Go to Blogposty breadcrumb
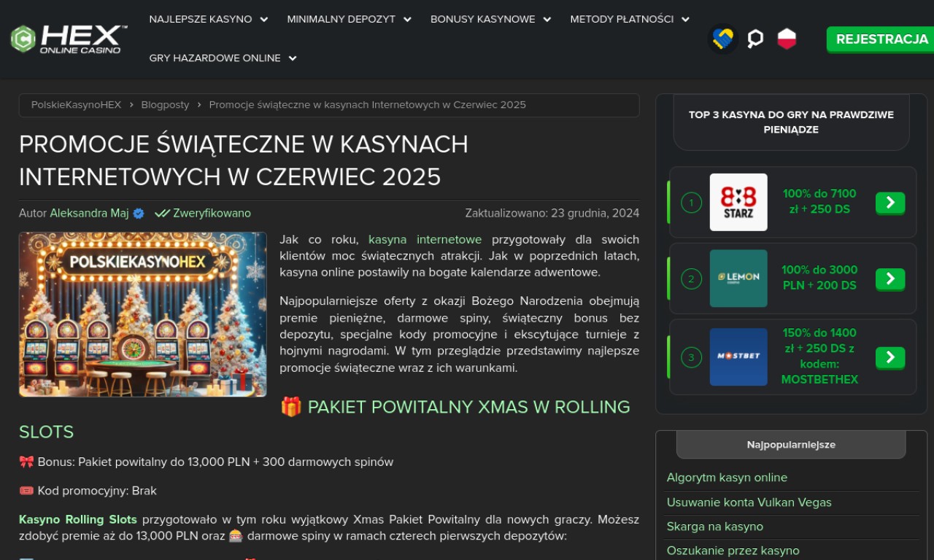The height and width of the screenshot is (560, 934). click(165, 105)
